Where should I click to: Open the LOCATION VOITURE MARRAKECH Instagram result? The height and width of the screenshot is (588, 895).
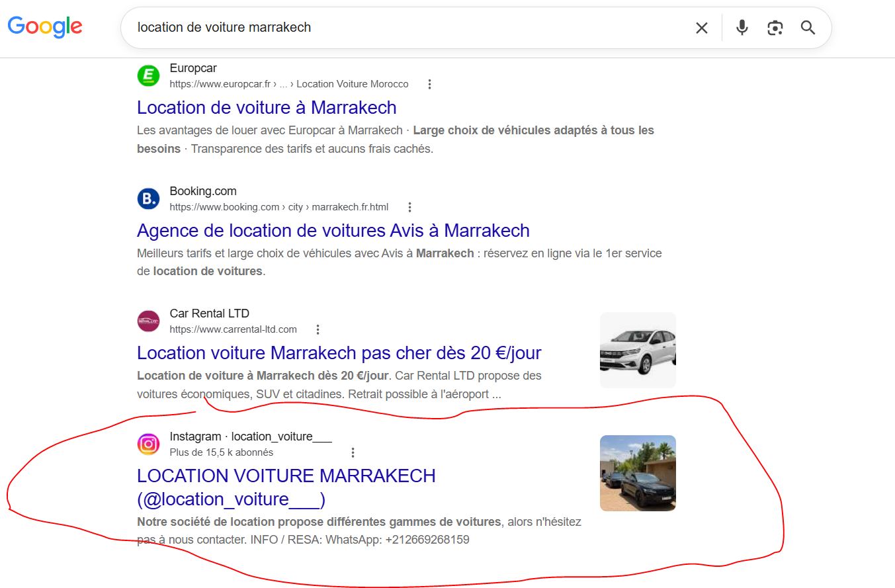[286, 487]
